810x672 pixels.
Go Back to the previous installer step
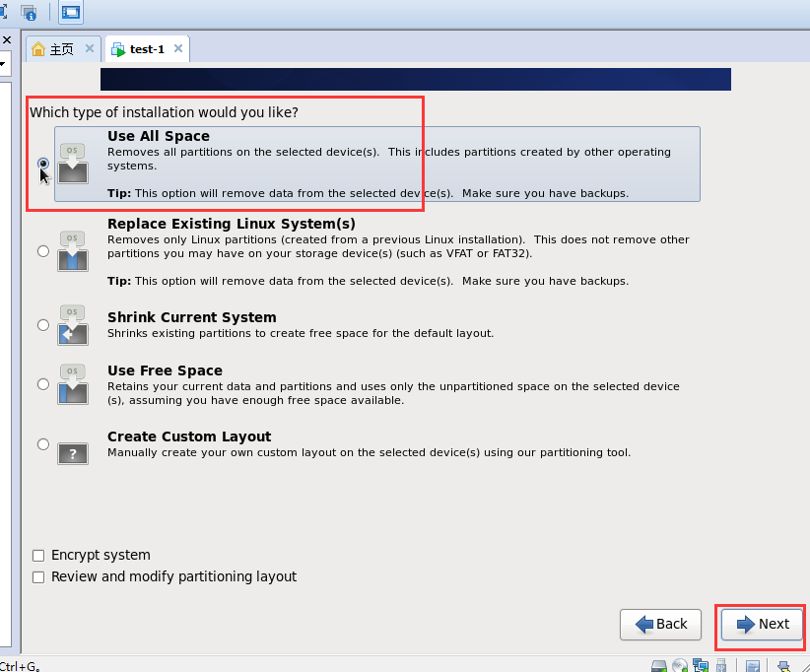(x=660, y=625)
